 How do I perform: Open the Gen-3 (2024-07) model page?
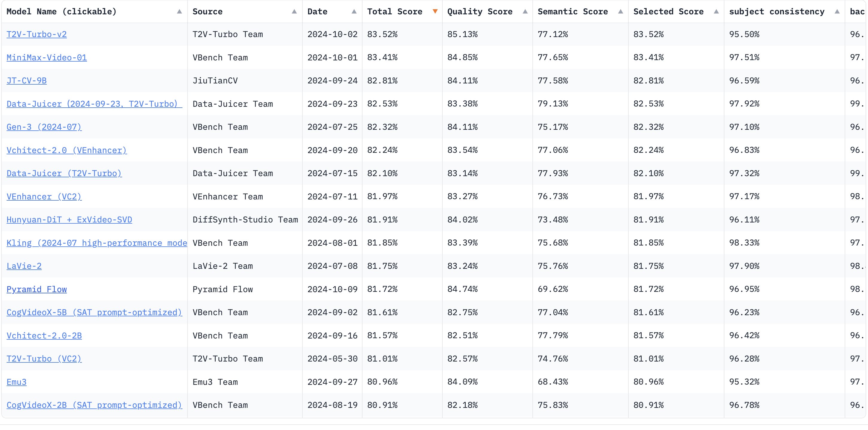tap(44, 127)
